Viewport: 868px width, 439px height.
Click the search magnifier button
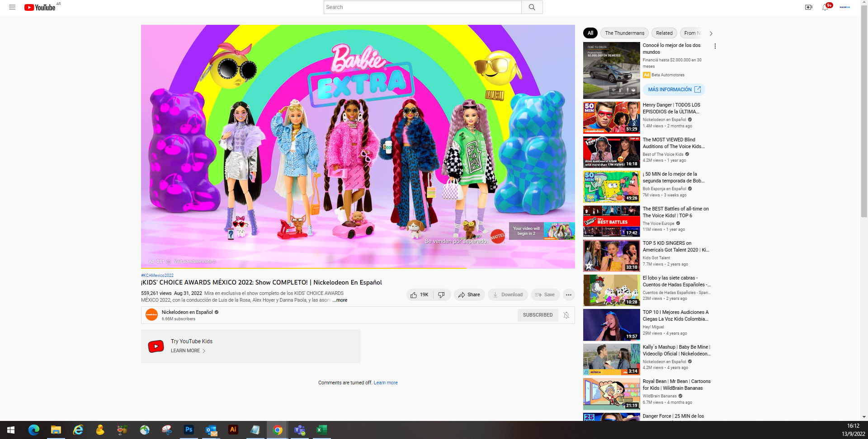click(532, 7)
